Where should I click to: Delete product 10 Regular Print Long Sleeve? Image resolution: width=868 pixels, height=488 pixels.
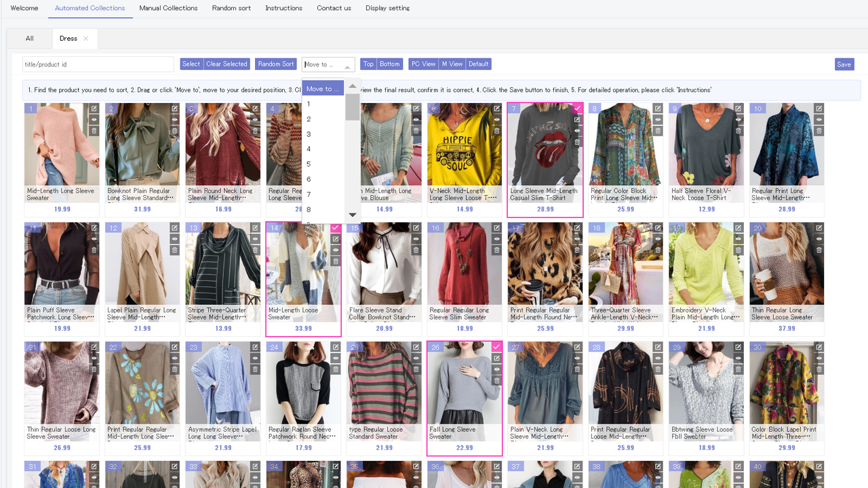[819, 131]
